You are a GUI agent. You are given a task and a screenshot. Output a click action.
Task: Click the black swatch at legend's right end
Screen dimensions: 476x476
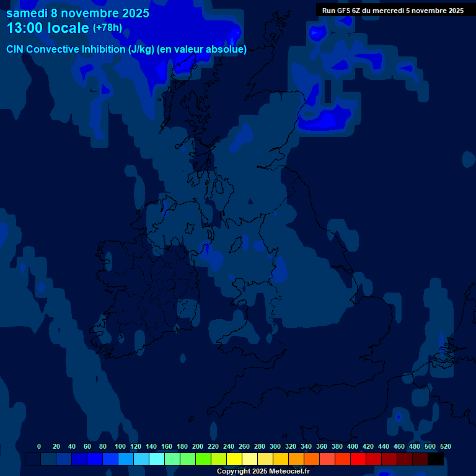436,459
